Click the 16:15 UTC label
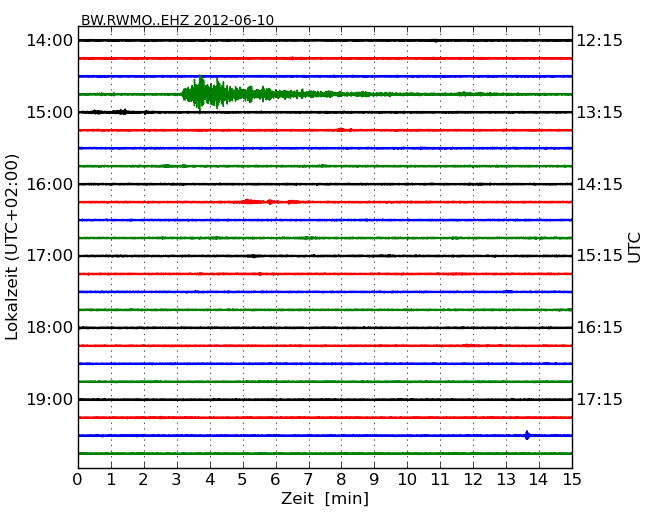The image size is (650, 520). [600, 328]
